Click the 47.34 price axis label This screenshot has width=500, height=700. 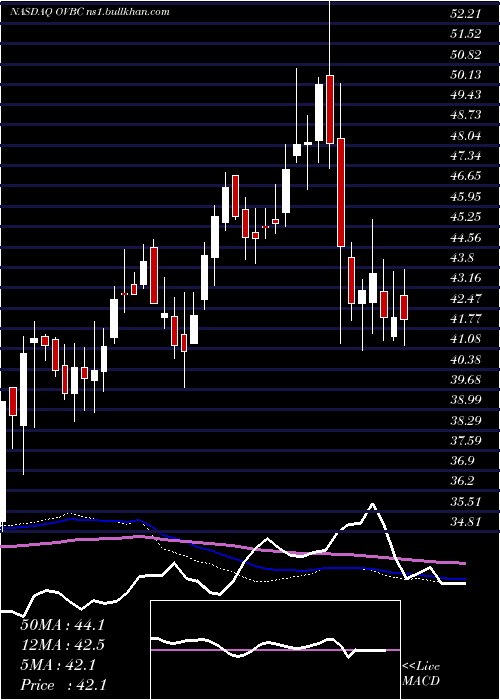465,155
